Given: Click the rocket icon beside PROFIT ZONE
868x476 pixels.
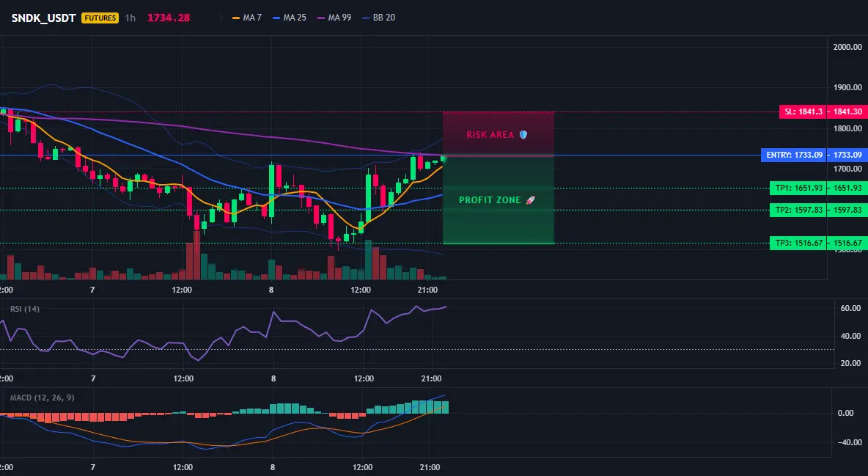Looking at the screenshot, I should click(x=530, y=200).
